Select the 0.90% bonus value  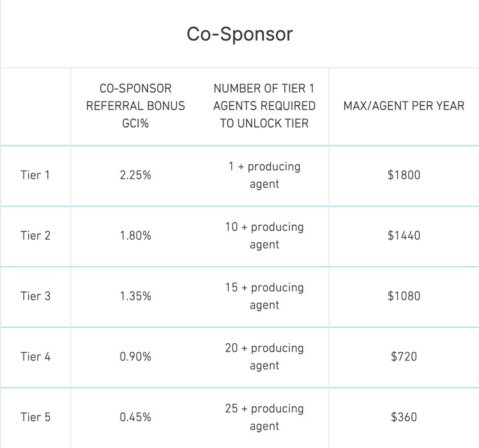click(135, 357)
